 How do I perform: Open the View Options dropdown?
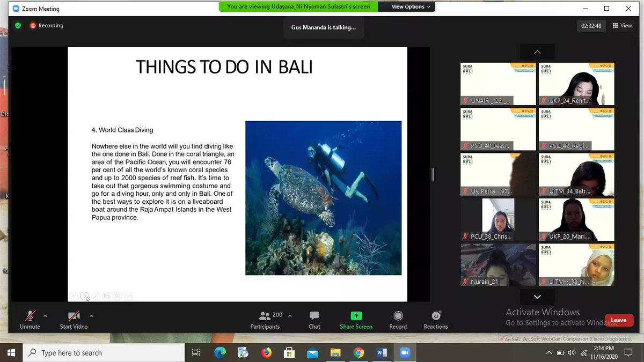tap(412, 7)
